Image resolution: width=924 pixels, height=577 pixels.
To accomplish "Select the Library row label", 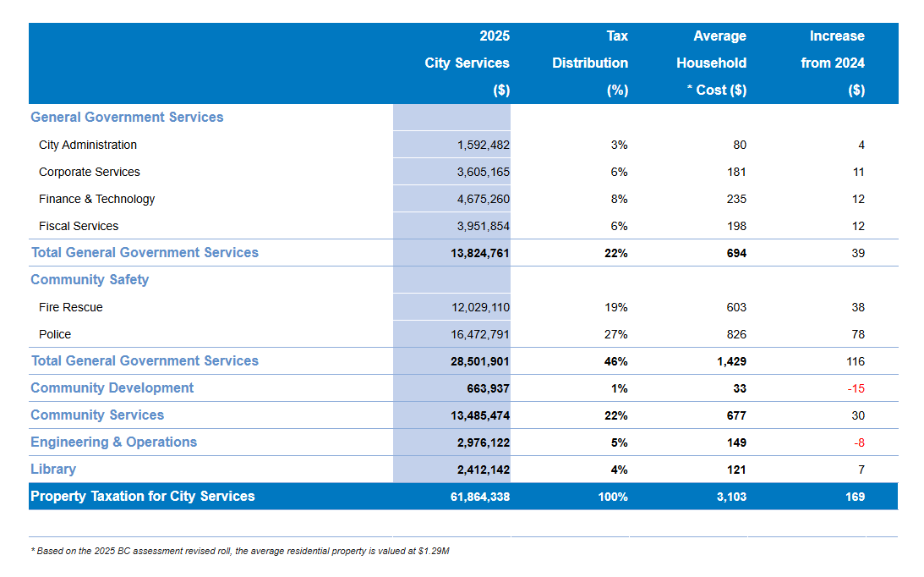I will [53, 470].
